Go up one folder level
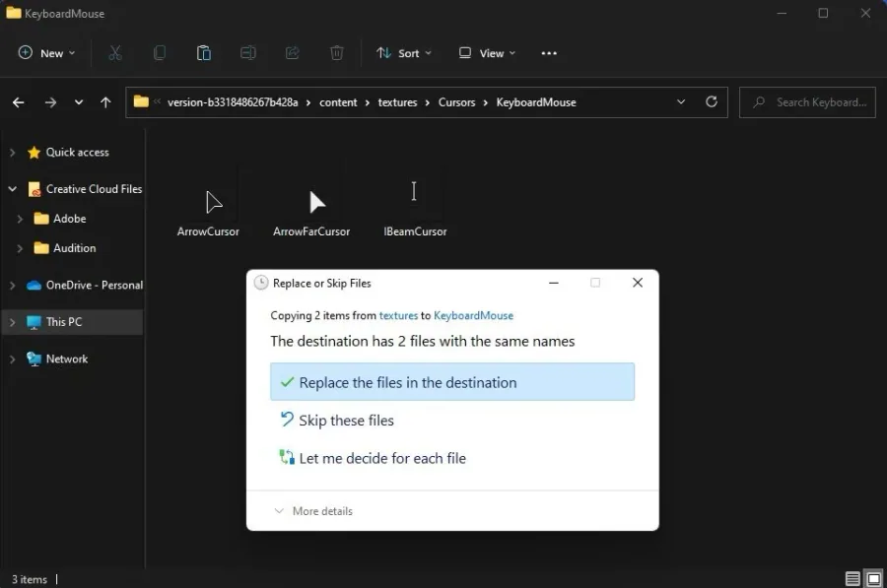This screenshot has width=887, height=588. (x=105, y=102)
